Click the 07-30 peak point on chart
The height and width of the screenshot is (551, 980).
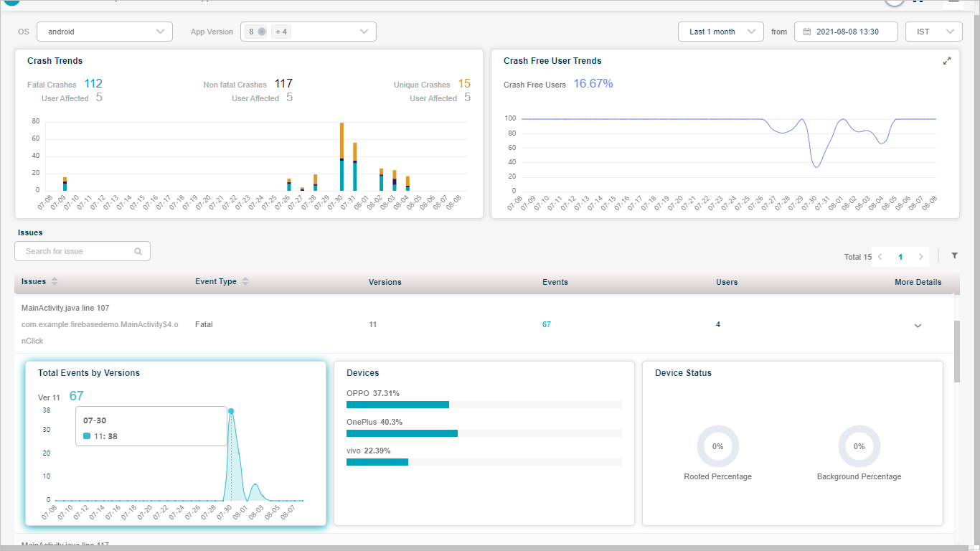[231, 411]
